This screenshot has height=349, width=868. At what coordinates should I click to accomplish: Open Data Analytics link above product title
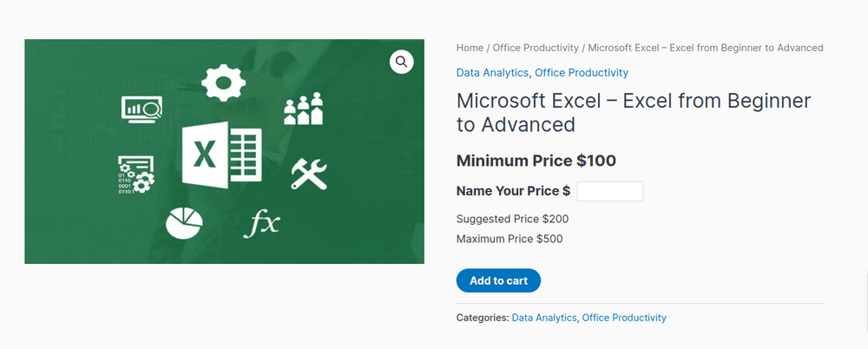(492, 73)
